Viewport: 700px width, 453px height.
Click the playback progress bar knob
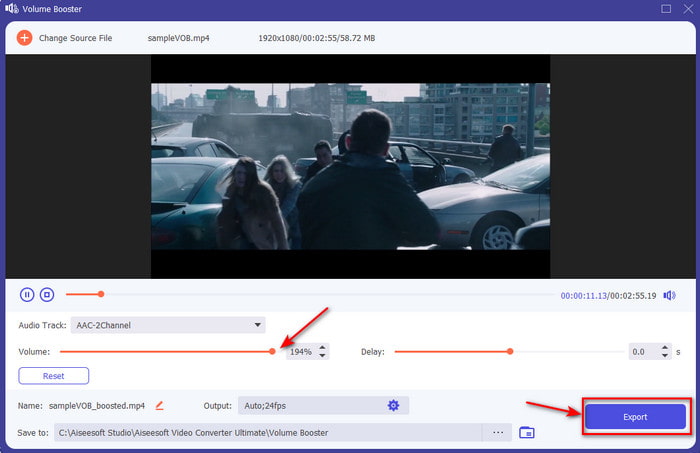[x=100, y=294]
